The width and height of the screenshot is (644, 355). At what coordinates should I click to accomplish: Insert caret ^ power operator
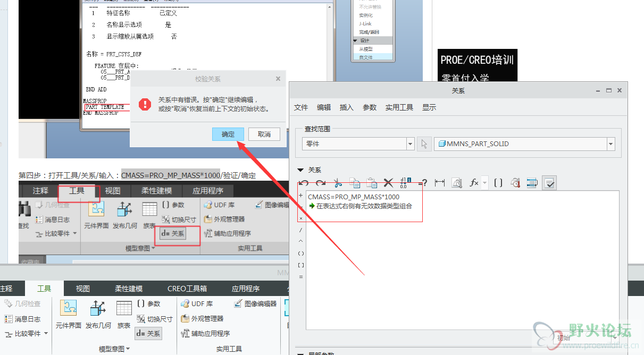click(301, 241)
